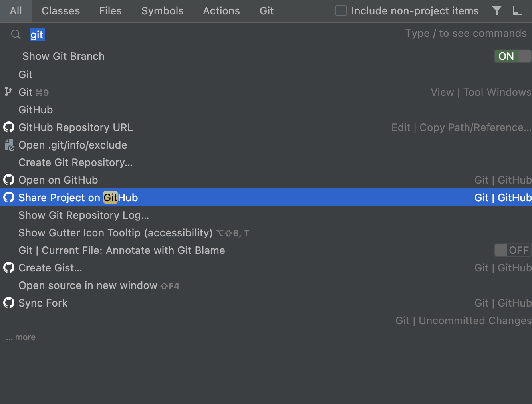Viewport: 532px width, 404px height.
Task: Select Create Git Repository action
Action: (x=266, y=162)
